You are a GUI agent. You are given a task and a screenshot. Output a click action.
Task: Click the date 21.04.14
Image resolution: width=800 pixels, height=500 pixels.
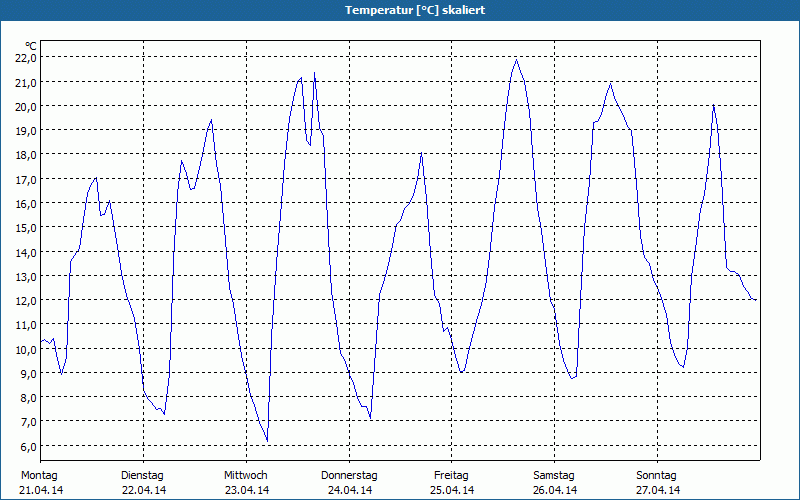[x=41, y=490]
